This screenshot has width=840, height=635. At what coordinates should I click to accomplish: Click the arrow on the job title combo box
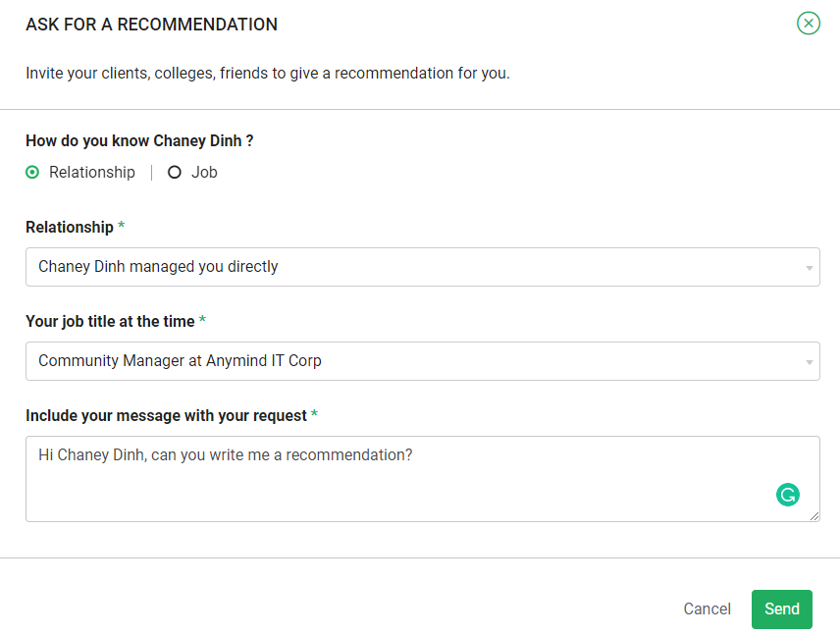pos(810,361)
